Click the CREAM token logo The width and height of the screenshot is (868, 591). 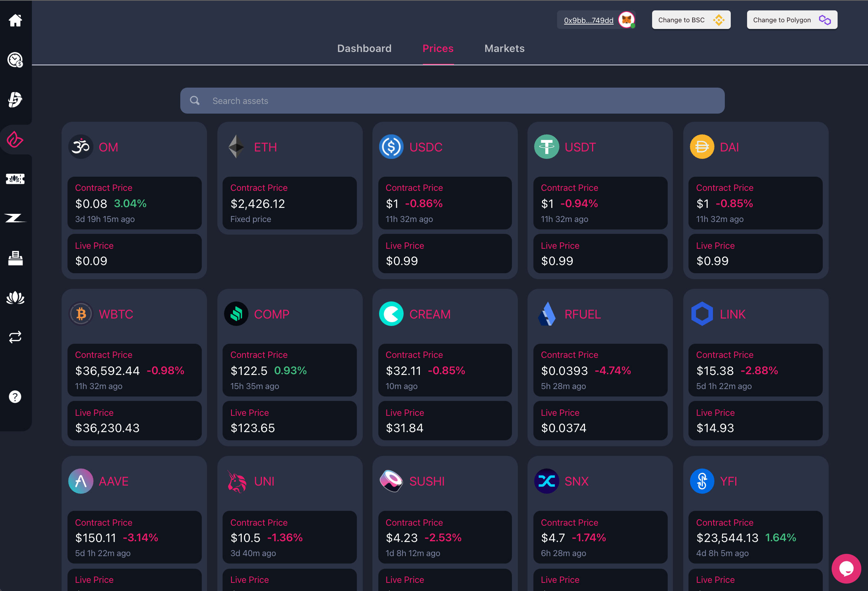pyautogui.click(x=391, y=314)
